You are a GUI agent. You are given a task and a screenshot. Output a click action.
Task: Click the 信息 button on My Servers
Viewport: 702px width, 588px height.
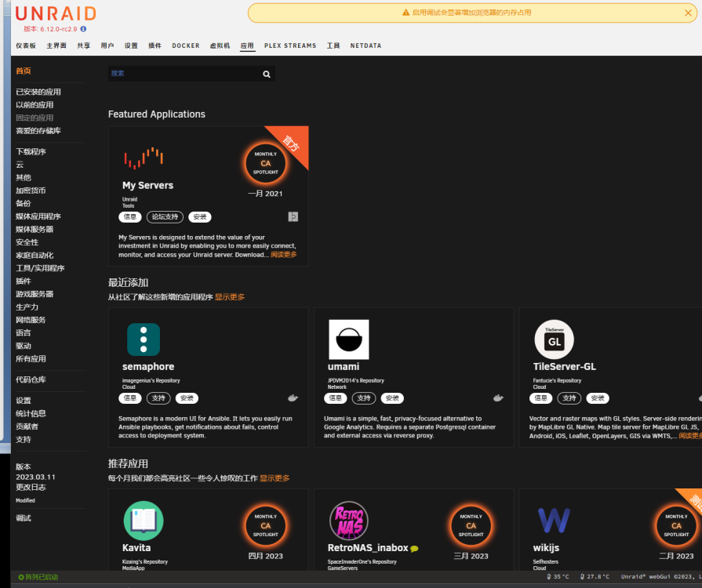[130, 217]
